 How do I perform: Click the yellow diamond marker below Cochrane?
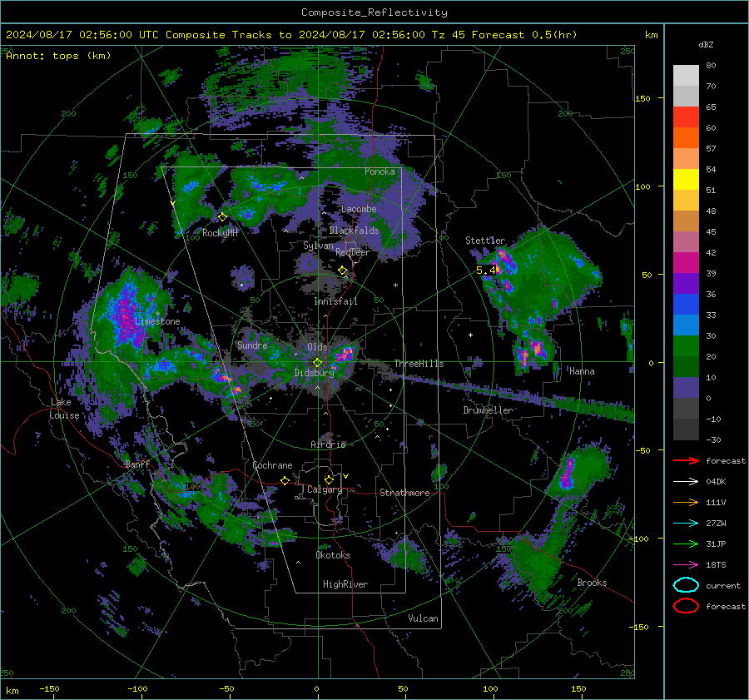click(285, 480)
